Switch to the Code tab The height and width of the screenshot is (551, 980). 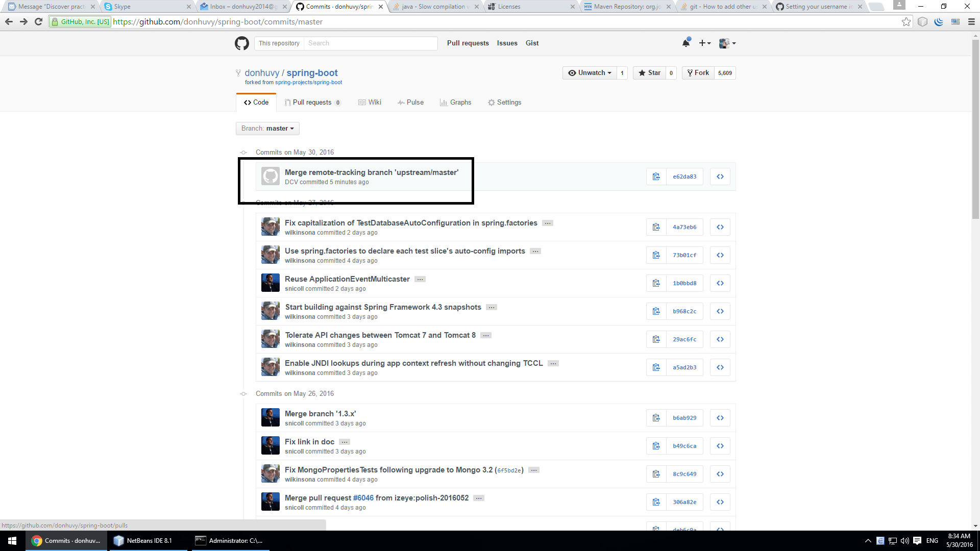(x=256, y=103)
